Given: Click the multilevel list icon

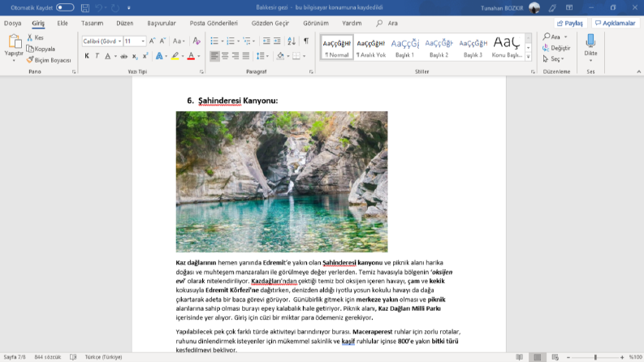Looking at the screenshot, I should pyautogui.click(x=247, y=41).
